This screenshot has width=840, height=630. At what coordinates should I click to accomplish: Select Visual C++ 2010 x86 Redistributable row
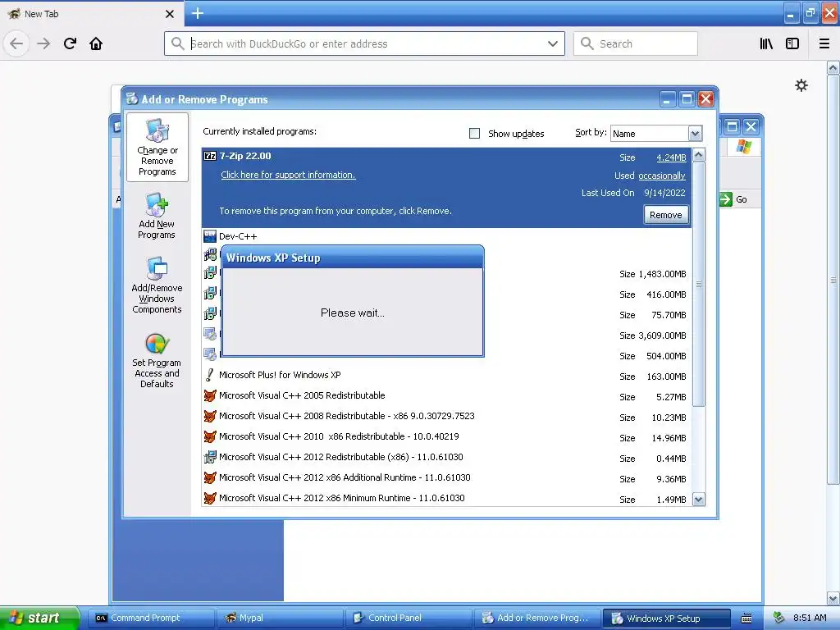point(446,437)
